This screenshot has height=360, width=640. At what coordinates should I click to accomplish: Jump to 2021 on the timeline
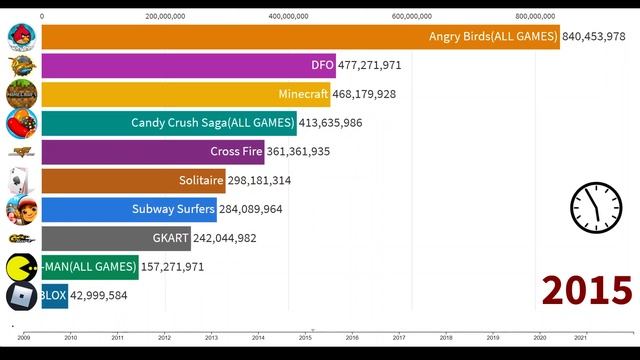click(580, 338)
